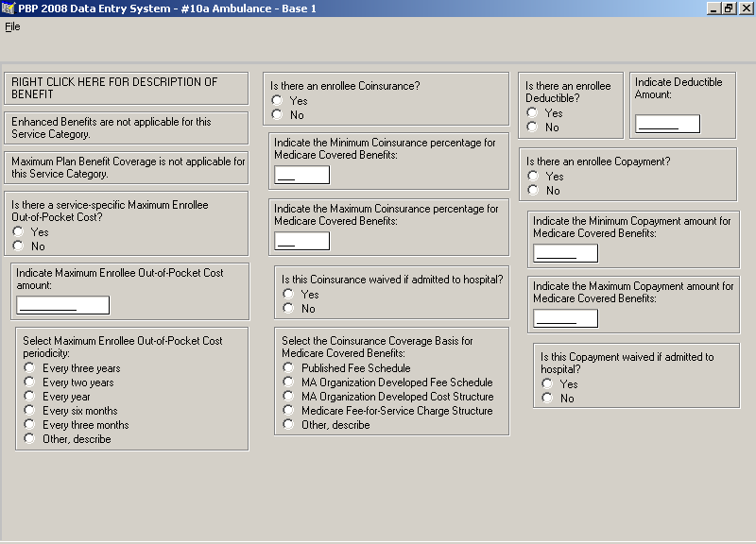
Task: Click the Deductible Amount input field
Action: coord(667,124)
